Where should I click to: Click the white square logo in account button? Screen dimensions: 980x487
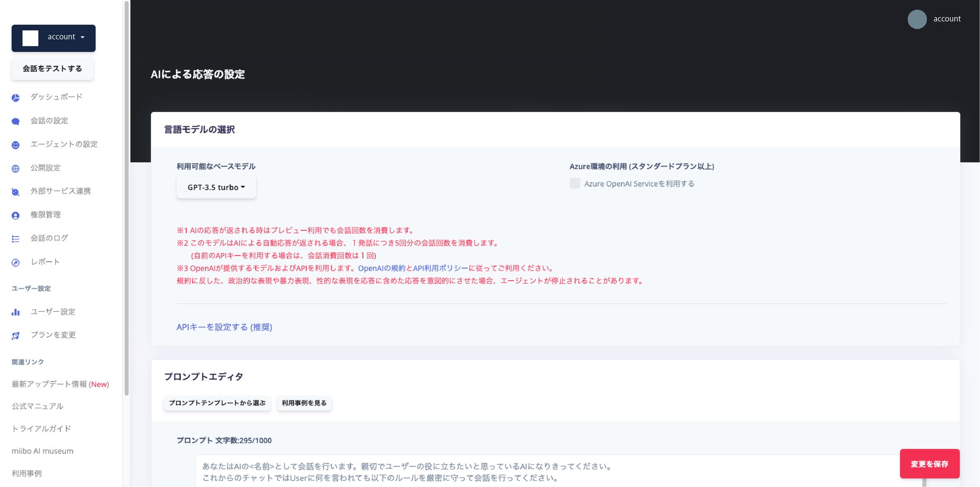point(30,38)
